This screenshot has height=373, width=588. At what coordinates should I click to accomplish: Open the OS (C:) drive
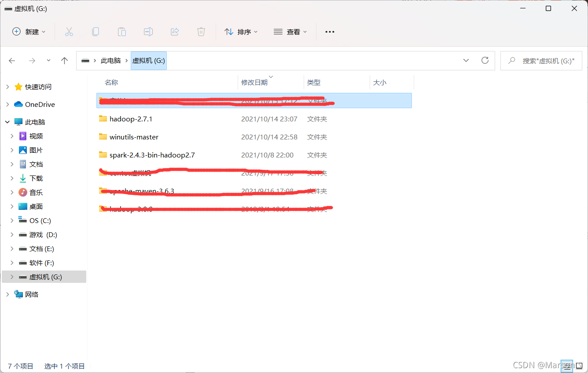point(40,220)
